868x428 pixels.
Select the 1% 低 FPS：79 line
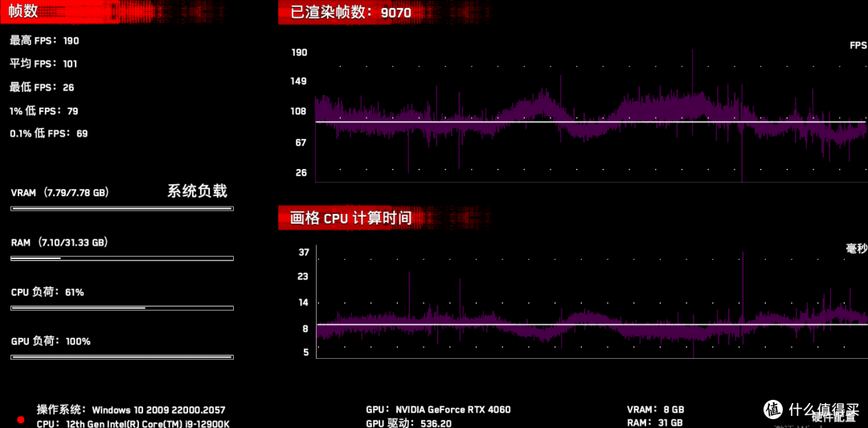pyautogui.click(x=43, y=111)
